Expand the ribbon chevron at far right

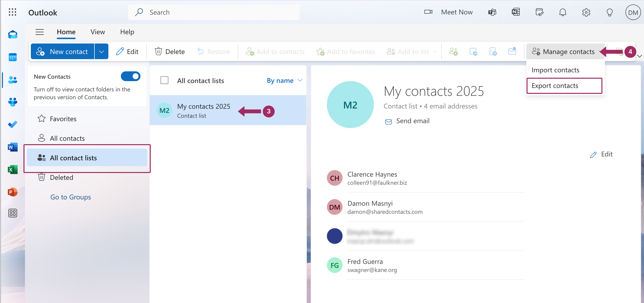[640, 56]
